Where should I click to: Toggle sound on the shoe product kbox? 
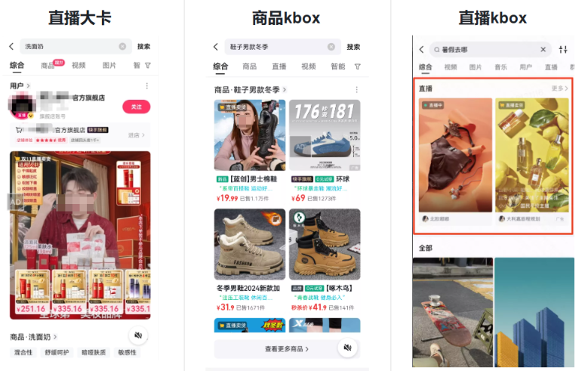347,348
